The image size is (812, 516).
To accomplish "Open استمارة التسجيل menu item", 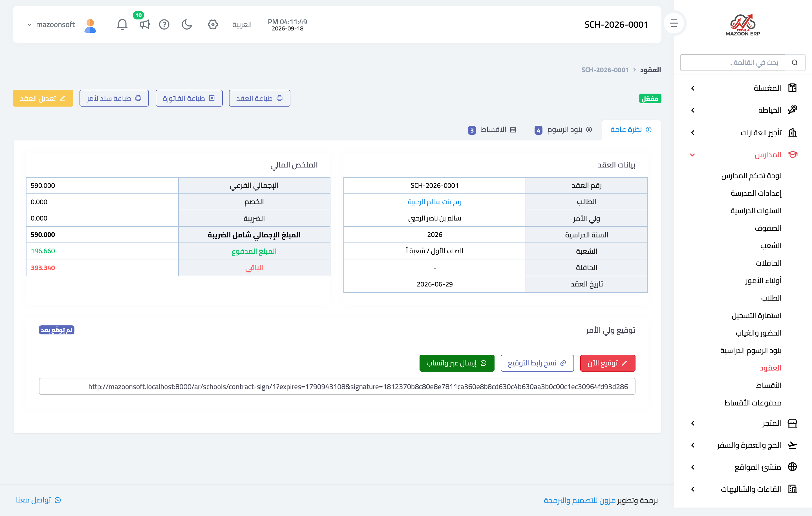I will click(756, 315).
